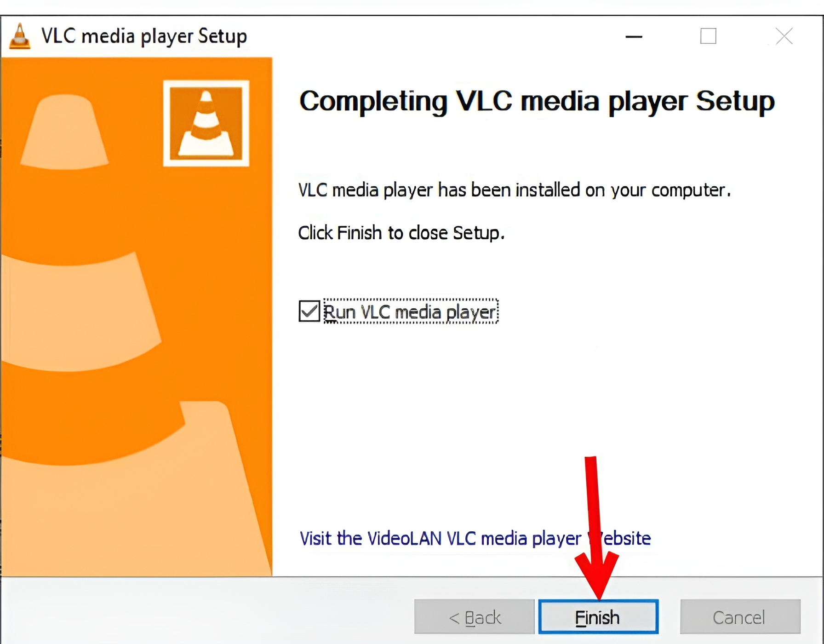Screen dimensions: 824x644
Task: Click the "has been installed on your computer" text
Action: click(584, 190)
